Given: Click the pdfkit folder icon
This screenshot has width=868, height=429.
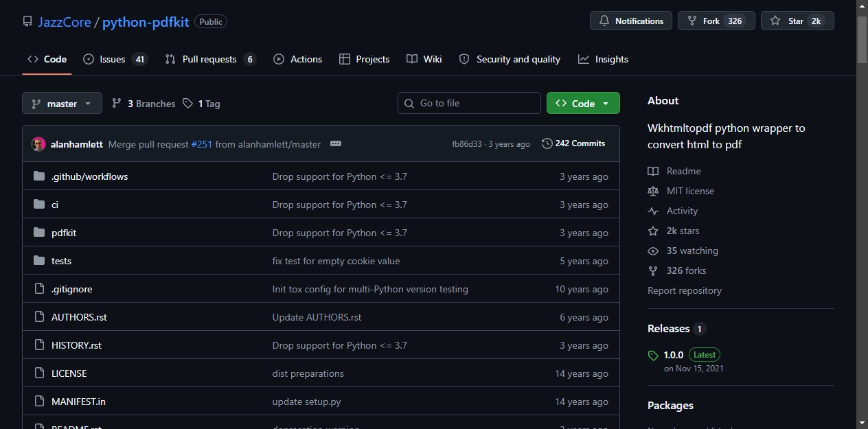Looking at the screenshot, I should 39,233.
